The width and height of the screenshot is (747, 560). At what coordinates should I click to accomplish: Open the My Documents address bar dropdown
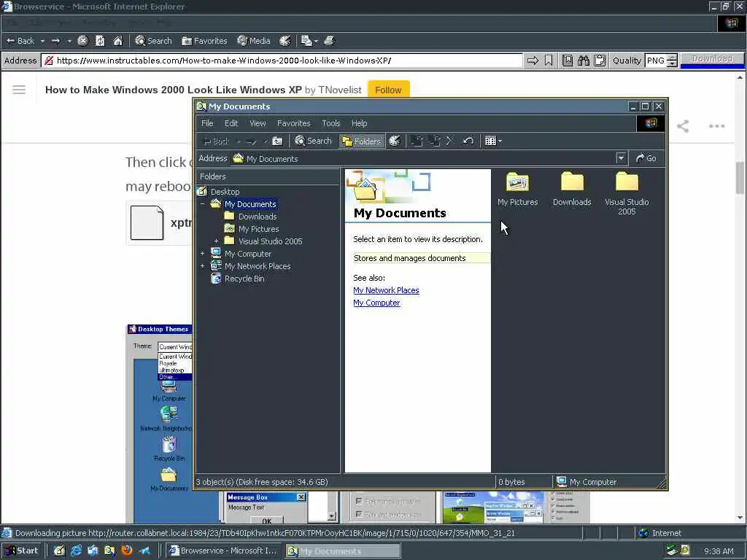pyautogui.click(x=621, y=158)
